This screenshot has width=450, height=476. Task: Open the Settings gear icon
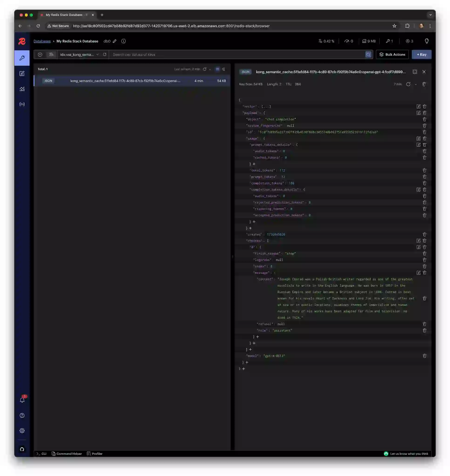click(22, 431)
